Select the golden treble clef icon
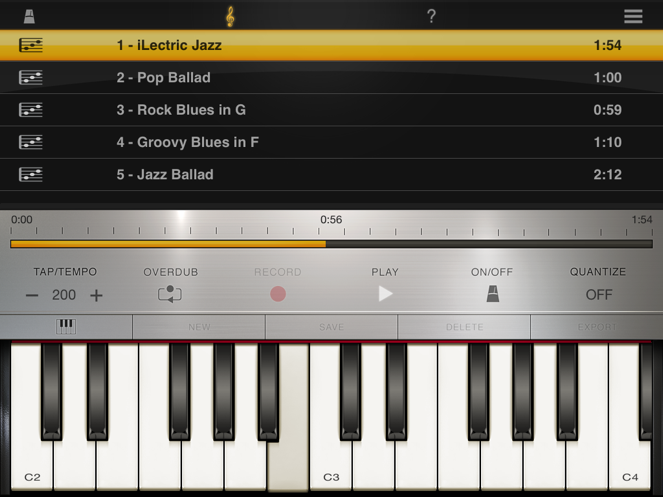 click(230, 16)
